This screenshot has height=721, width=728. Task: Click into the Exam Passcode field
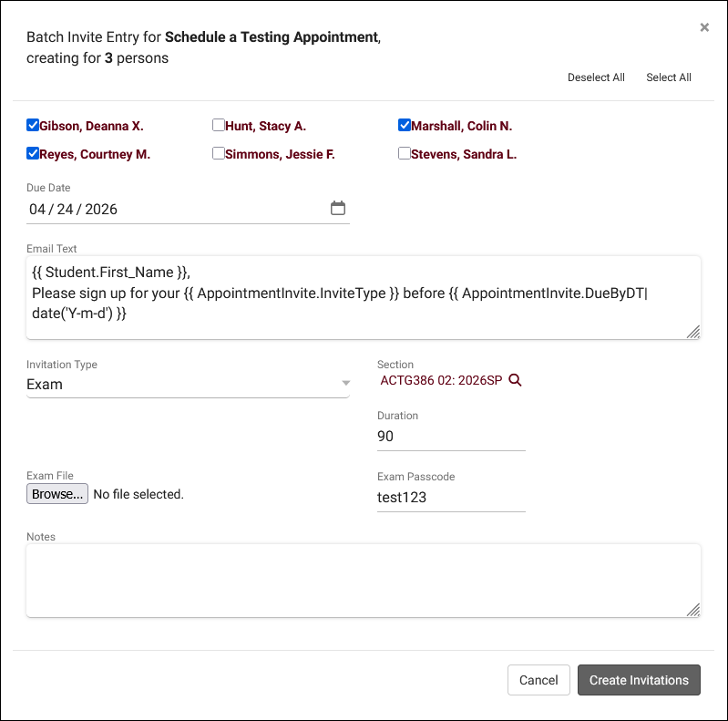pyautogui.click(x=451, y=498)
